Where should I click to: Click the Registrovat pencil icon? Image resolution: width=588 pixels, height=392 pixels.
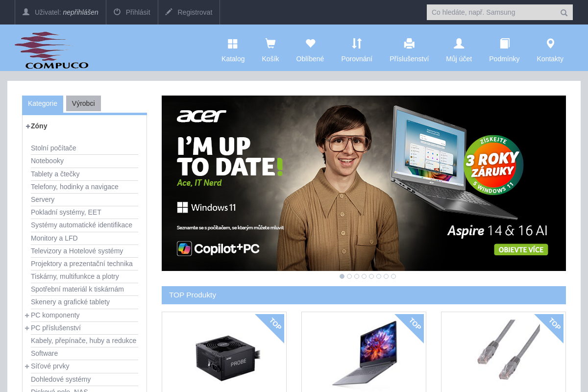click(169, 12)
